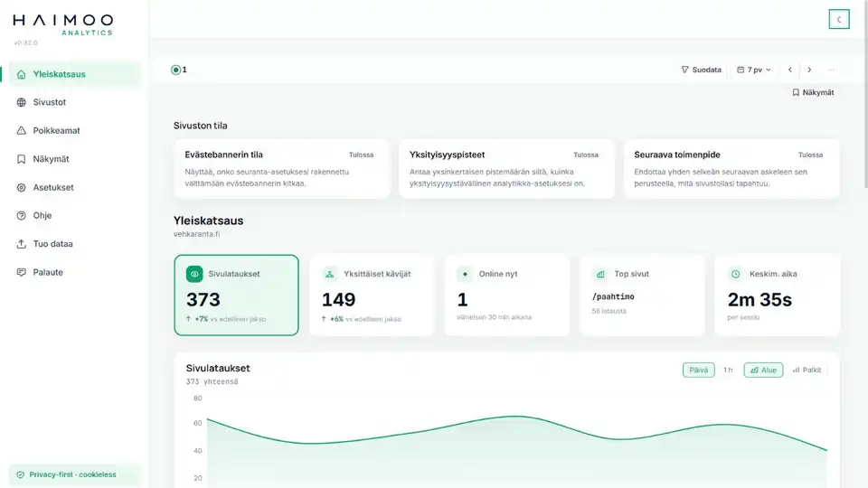Screen dimensions: 868x488
Task: Click the home icon beside Yleiskatsaus
Action: (21, 74)
